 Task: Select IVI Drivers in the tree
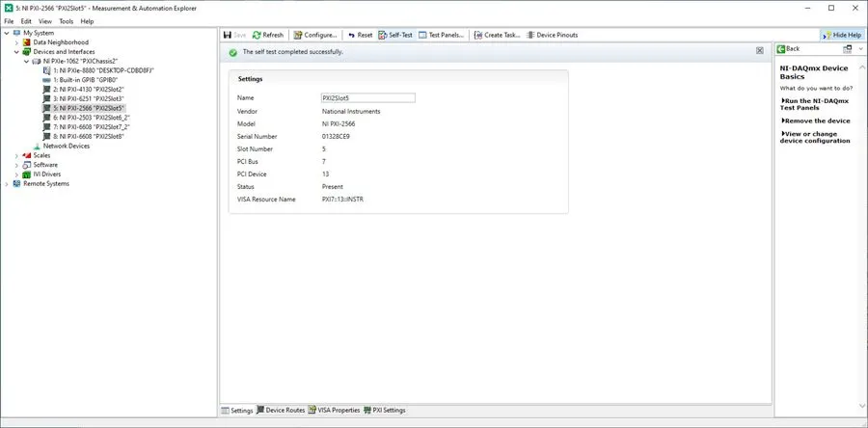tap(46, 174)
